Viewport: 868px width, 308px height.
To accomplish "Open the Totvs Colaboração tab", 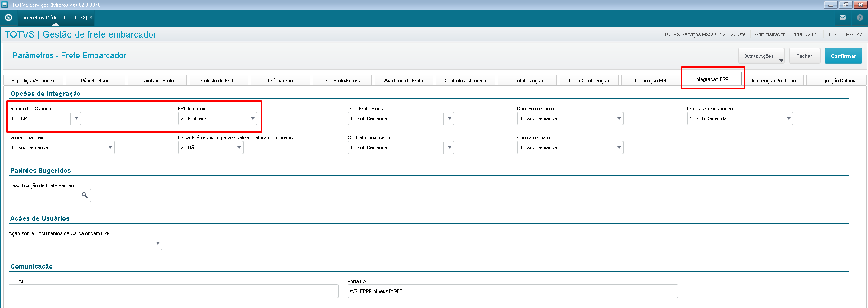I will (588, 81).
